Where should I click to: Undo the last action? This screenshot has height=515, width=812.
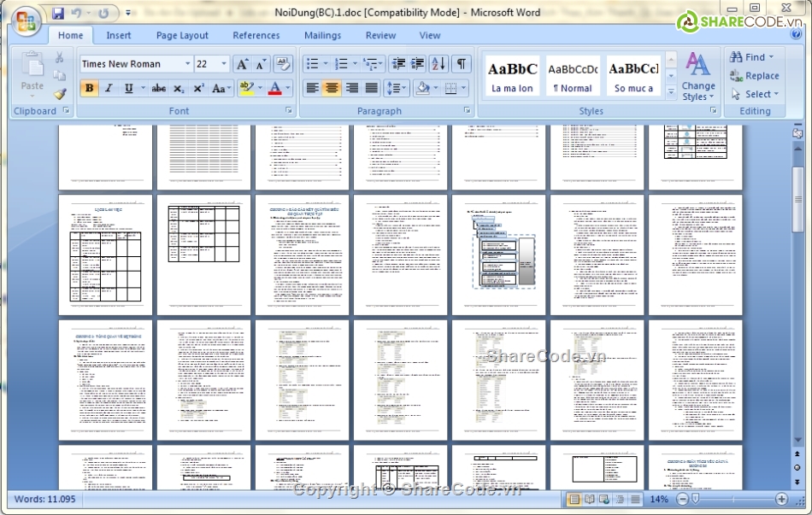[77, 13]
